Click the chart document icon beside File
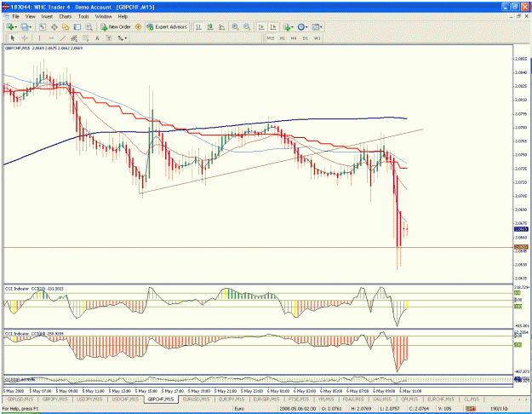The height and width of the screenshot is (414, 532). point(7,16)
